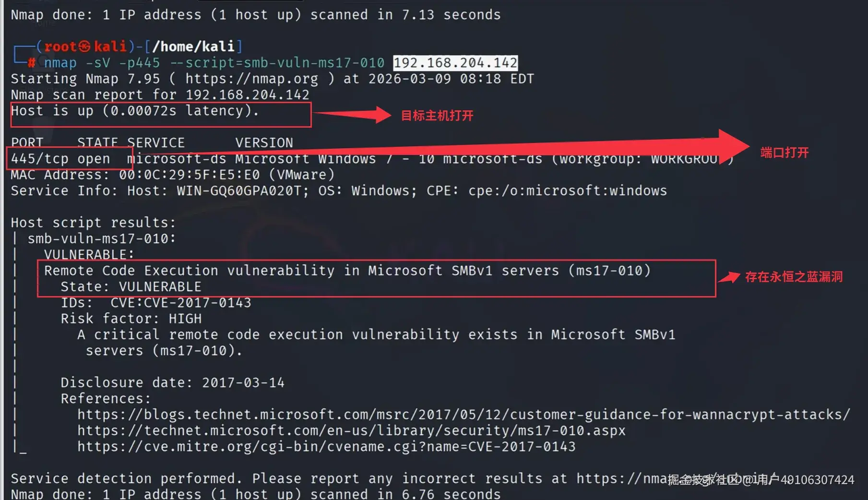The width and height of the screenshot is (868, 500).
Task: Click the red annotation label 目标主机打开
Action: pos(437,116)
